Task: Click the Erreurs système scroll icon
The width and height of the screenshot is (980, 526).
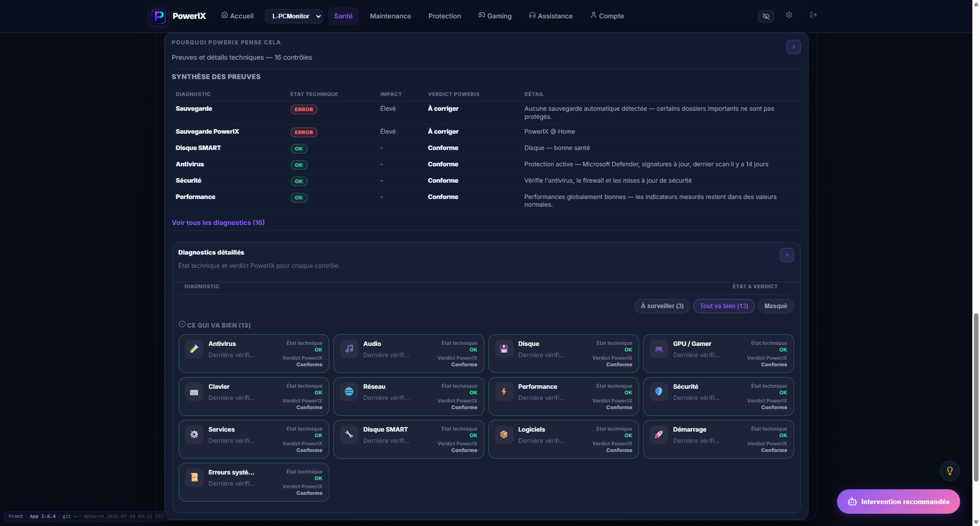Action: [194, 478]
